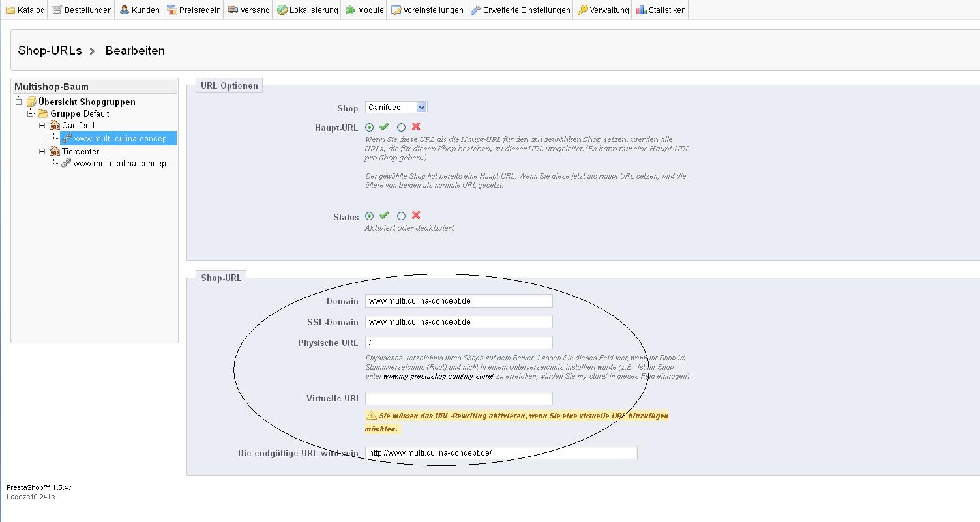Click the Versand truck icon
The height and width of the screenshot is (522, 980).
click(x=233, y=10)
